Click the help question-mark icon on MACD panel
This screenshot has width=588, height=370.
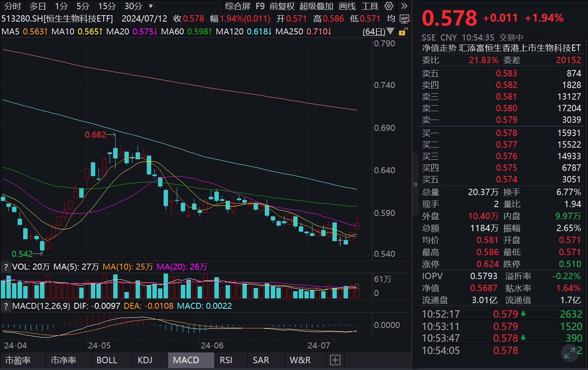(6, 306)
